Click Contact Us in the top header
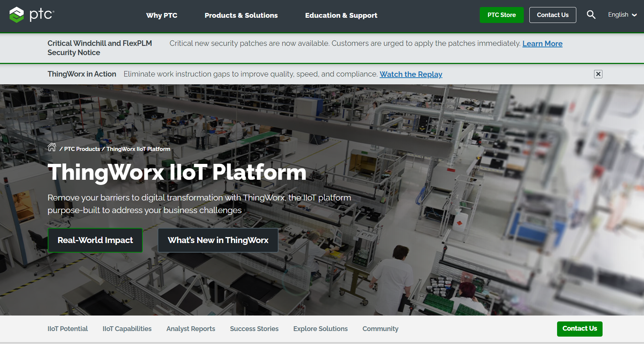The width and height of the screenshot is (644, 344). pos(553,15)
